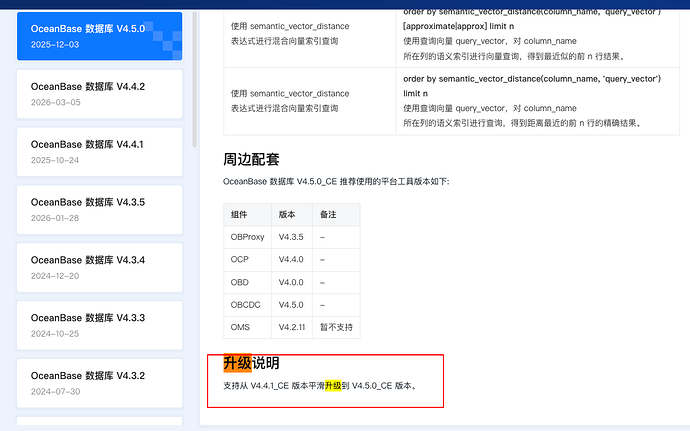Image resolution: width=690 pixels, height=431 pixels.
Task: Click the version list vertical scrollbar
Action: point(196,80)
